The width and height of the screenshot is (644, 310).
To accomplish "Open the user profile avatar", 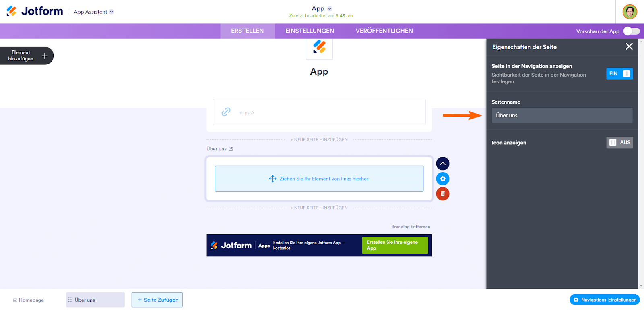I will point(630,12).
